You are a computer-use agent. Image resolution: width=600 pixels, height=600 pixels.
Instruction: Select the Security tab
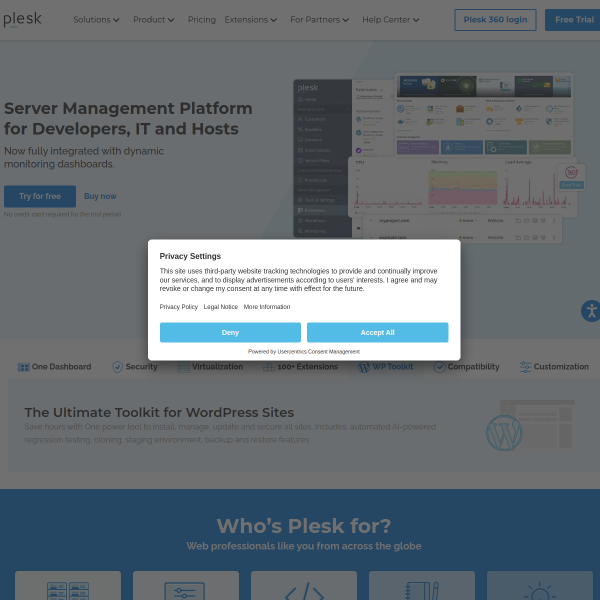[x=135, y=367]
